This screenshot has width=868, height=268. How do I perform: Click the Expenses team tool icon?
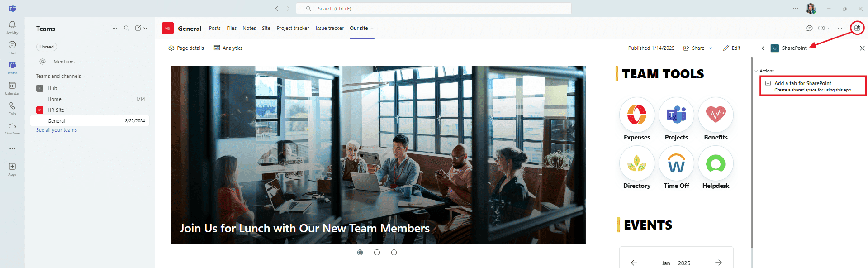click(x=637, y=115)
